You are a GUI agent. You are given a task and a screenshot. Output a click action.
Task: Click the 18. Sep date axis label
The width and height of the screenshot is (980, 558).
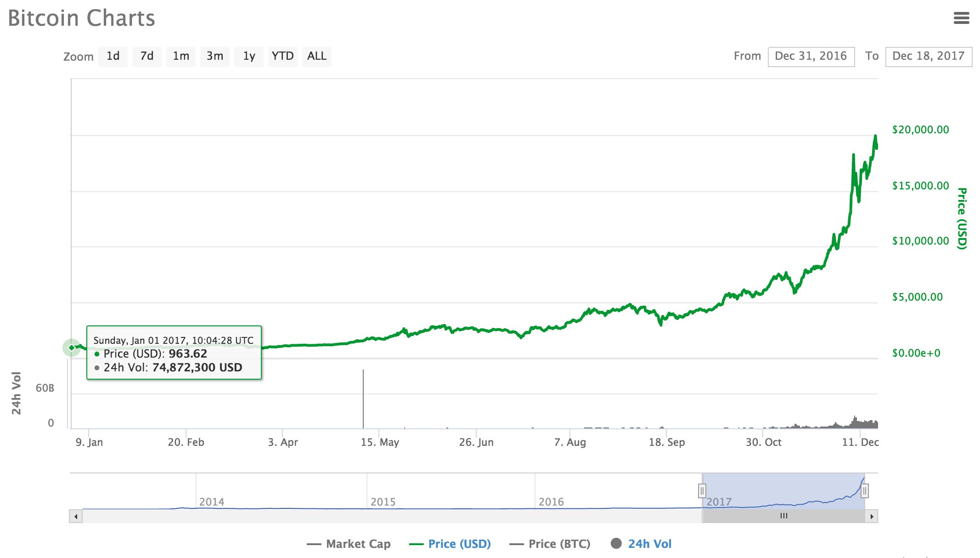pyautogui.click(x=667, y=442)
